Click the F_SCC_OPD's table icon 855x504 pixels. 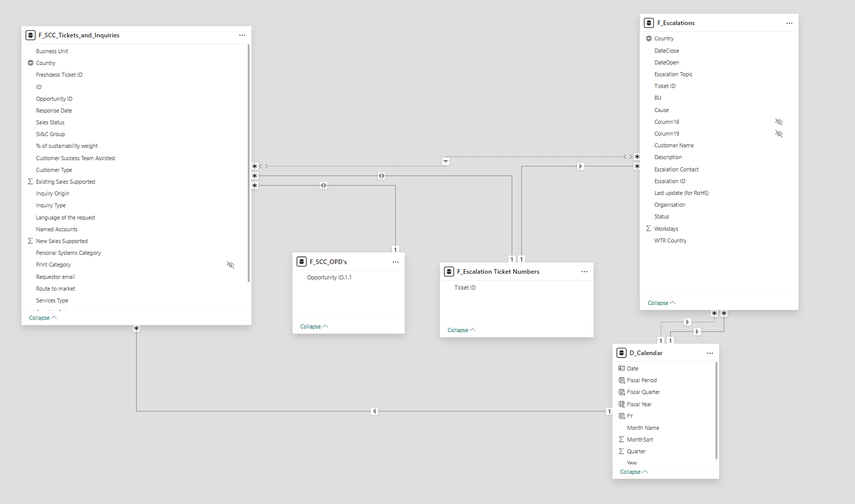coord(302,261)
